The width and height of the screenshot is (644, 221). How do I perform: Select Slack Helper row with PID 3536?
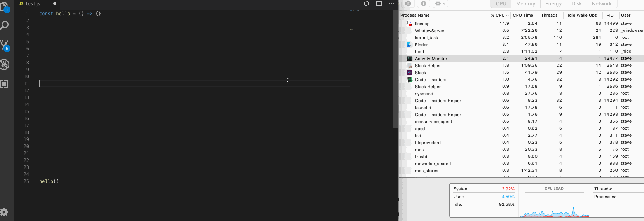pos(522,87)
